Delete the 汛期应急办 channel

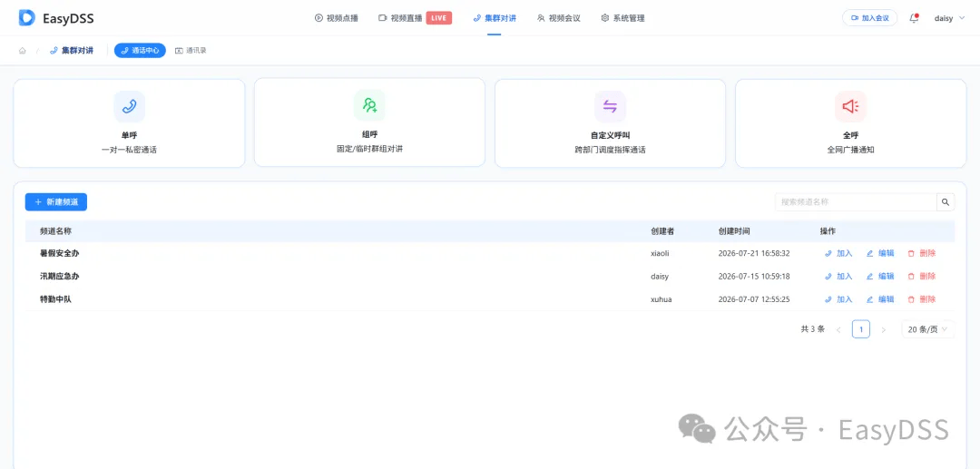click(922, 276)
